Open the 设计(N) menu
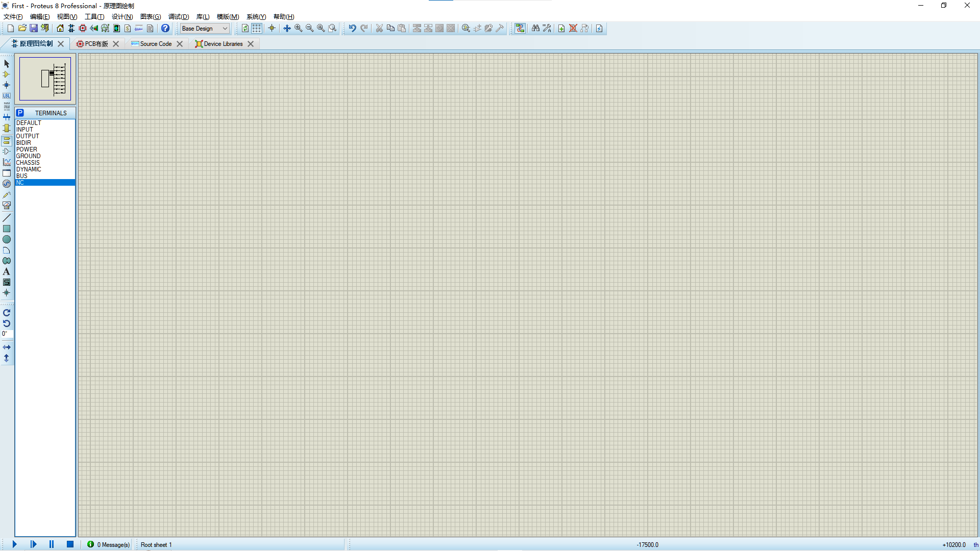This screenshot has width=980, height=551. tap(122, 17)
